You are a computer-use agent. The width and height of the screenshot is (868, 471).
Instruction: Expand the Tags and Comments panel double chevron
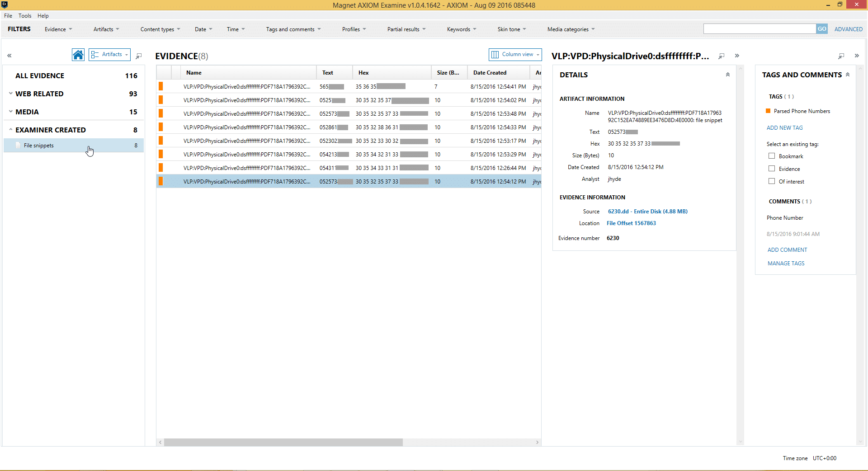coord(857,56)
